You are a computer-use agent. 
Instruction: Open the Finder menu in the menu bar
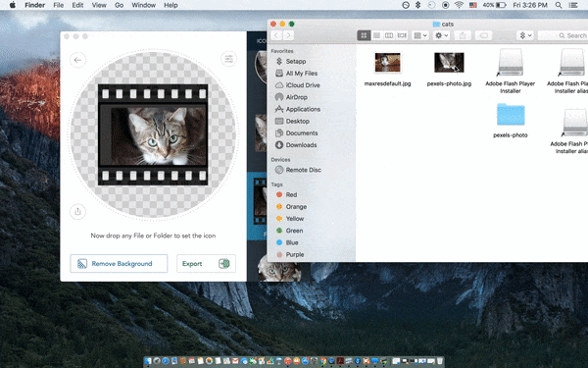[35, 5]
